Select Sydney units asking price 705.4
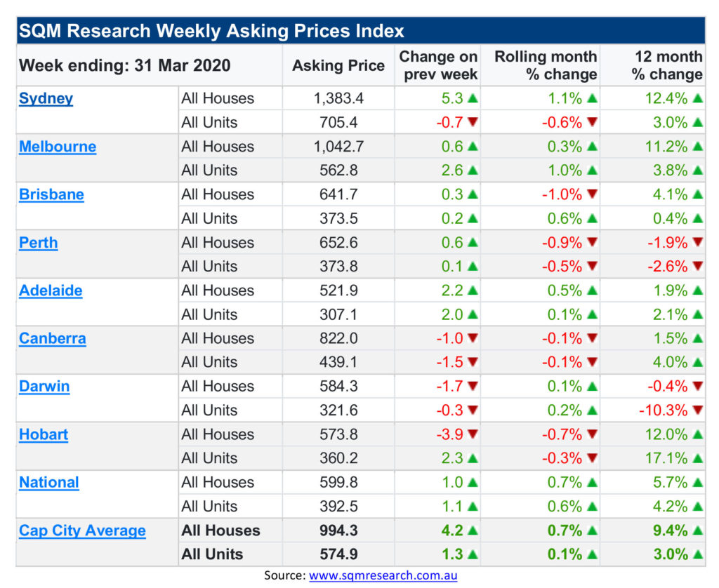Viewport: 719px width, 588px height. pyautogui.click(x=338, y=122)
